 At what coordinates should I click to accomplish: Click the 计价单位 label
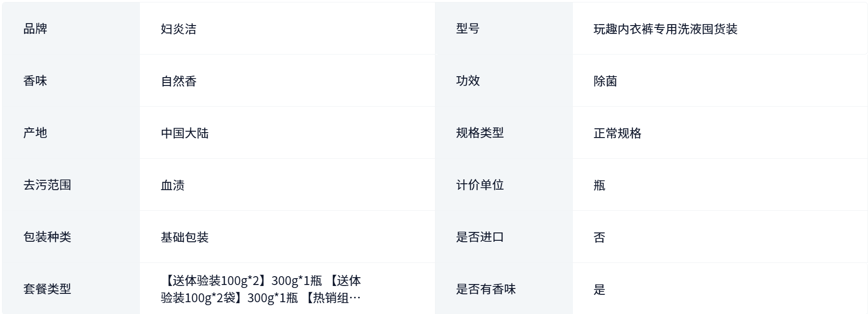480,185
